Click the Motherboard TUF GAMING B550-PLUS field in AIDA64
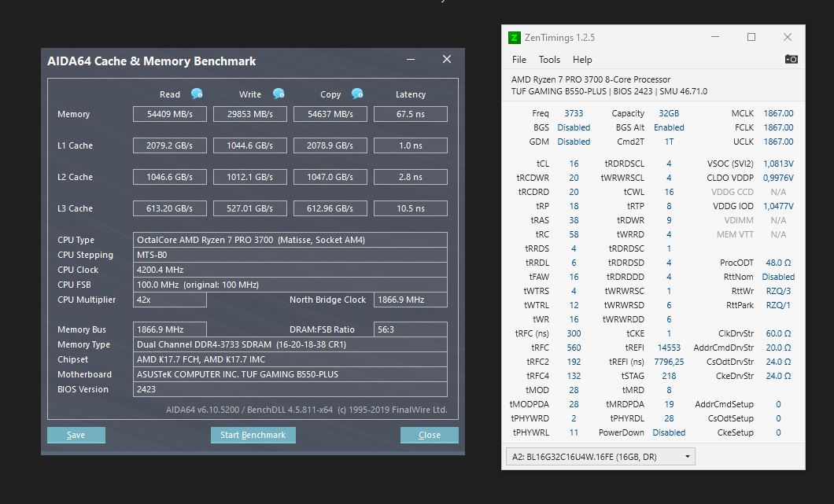The height and width of the screenshot is (504, 834). [x=290, y=373]
